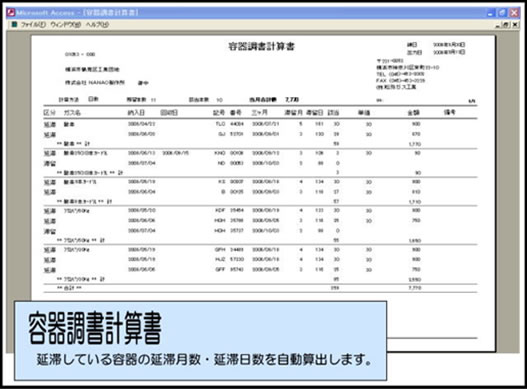527x389 pixels.
Task: Click the ガス名 column header
Action: [72, 113]
